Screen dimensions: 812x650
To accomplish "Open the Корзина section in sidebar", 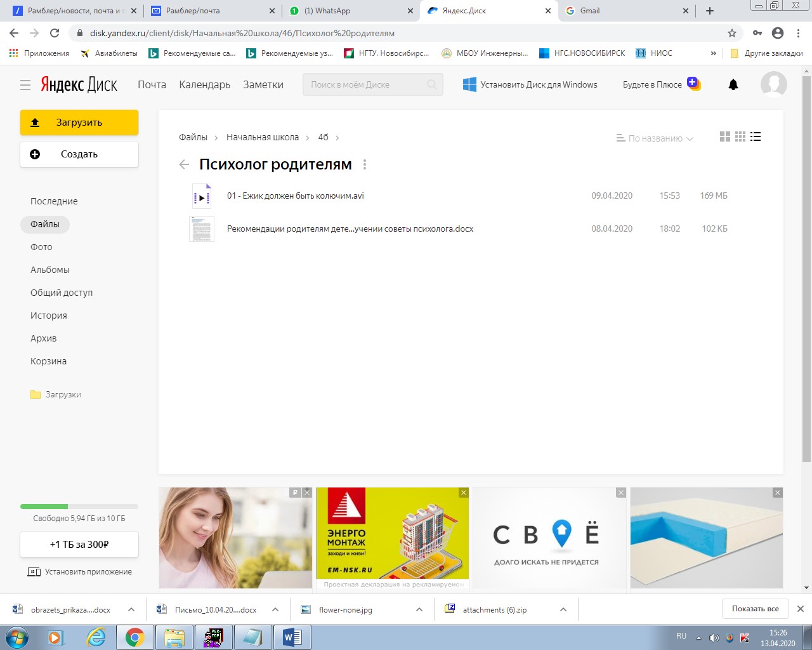I will coord(48,361).
